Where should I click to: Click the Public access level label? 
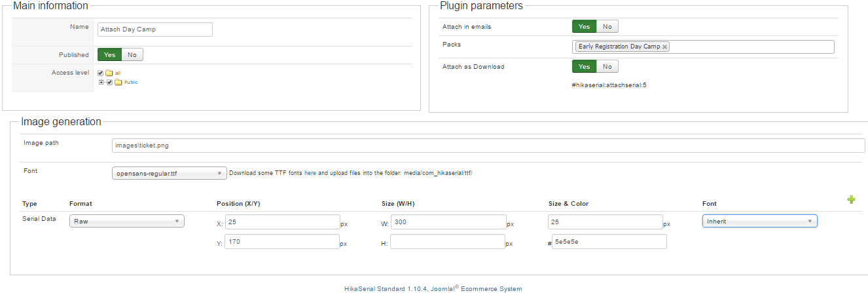click(131, 82)
